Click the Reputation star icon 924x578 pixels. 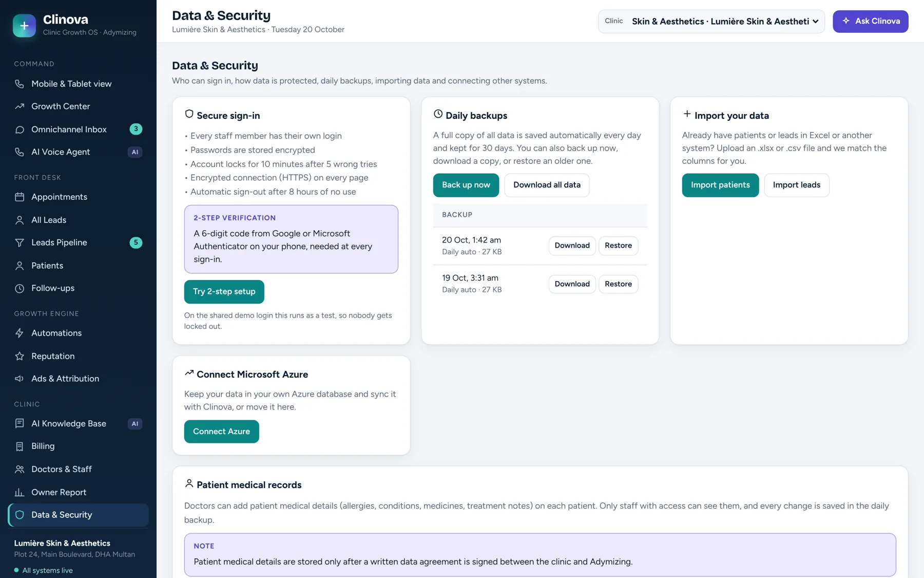[x=20, y=356]
